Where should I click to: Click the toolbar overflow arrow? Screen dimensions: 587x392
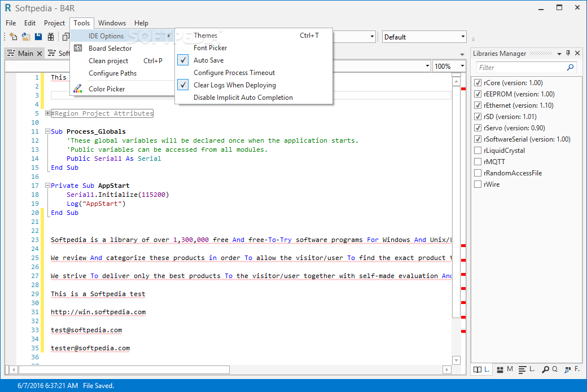473,39
